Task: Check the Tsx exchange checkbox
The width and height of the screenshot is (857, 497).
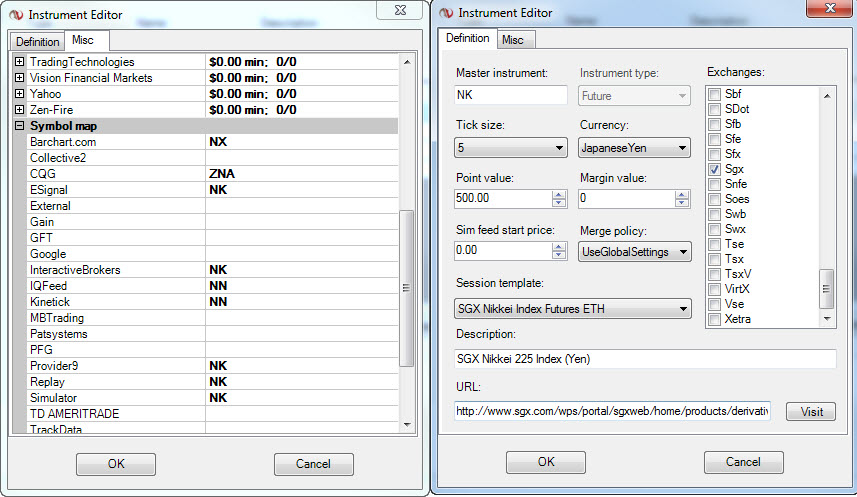Action: 714,259
